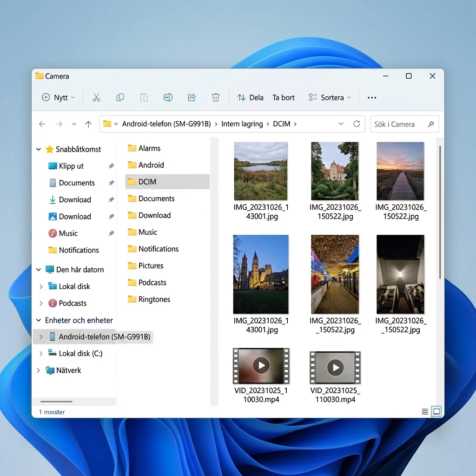Select the highlighted DCIM folder
476x476 pixels.
click(167, 182)
